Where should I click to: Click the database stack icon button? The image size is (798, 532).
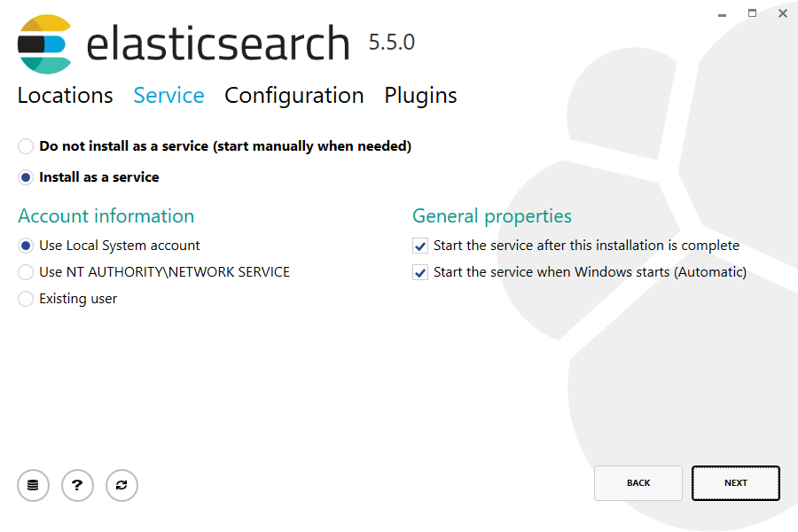tap(33, 485)
